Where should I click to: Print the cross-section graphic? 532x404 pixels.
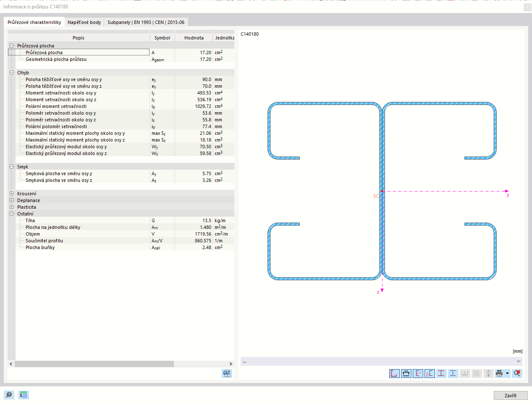coord(499,373)
